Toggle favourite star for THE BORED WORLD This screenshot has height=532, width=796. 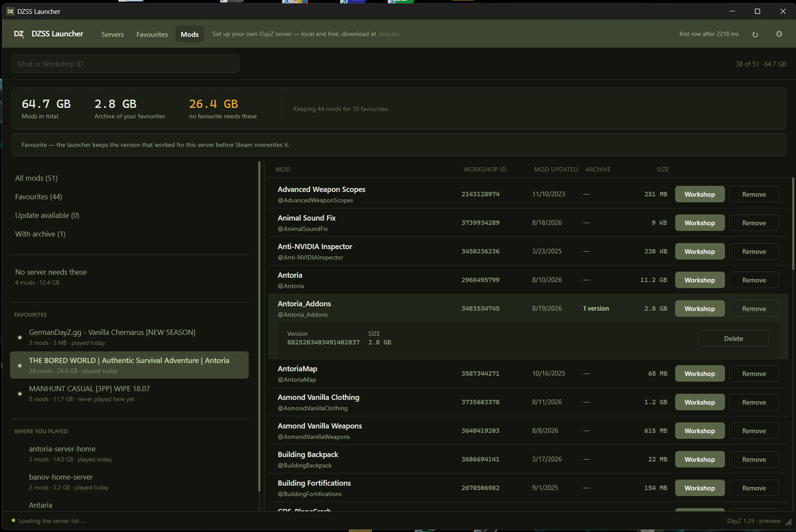[20, 366]
